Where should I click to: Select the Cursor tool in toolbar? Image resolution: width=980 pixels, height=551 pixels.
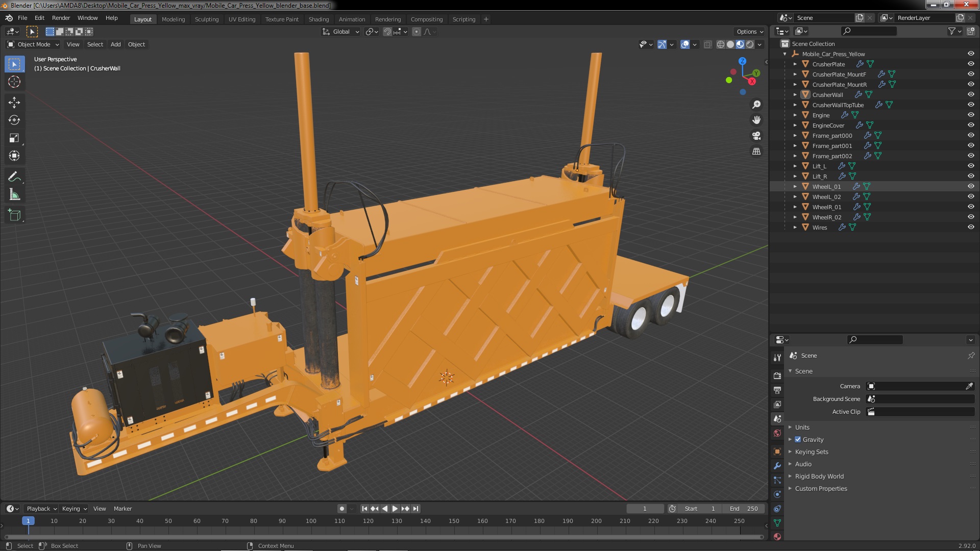point(14,82)
